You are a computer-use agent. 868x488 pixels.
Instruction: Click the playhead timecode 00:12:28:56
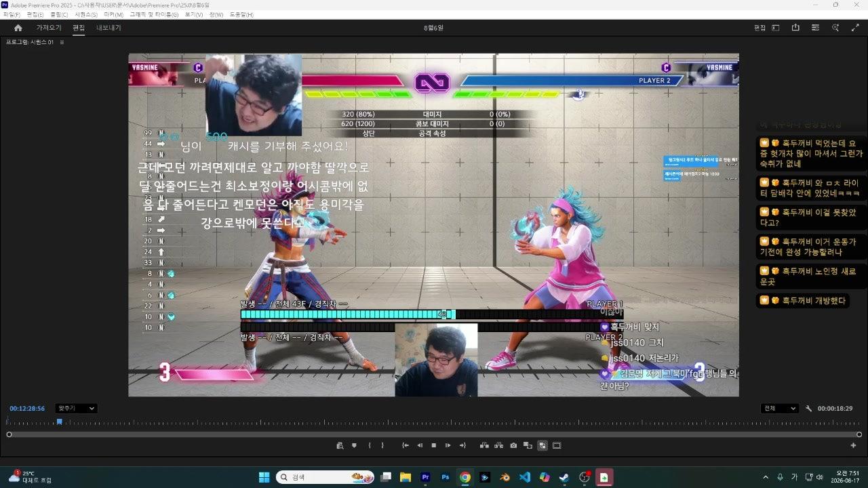click(27, 409)
